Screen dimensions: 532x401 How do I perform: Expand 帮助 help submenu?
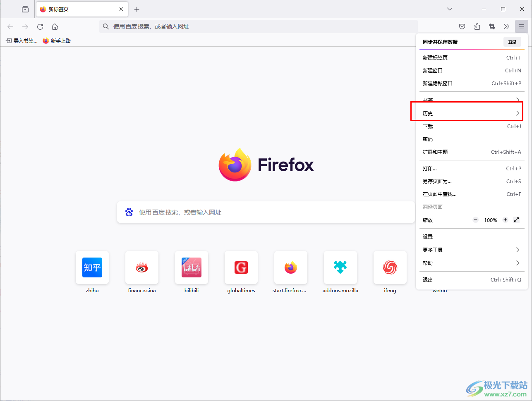472,263
